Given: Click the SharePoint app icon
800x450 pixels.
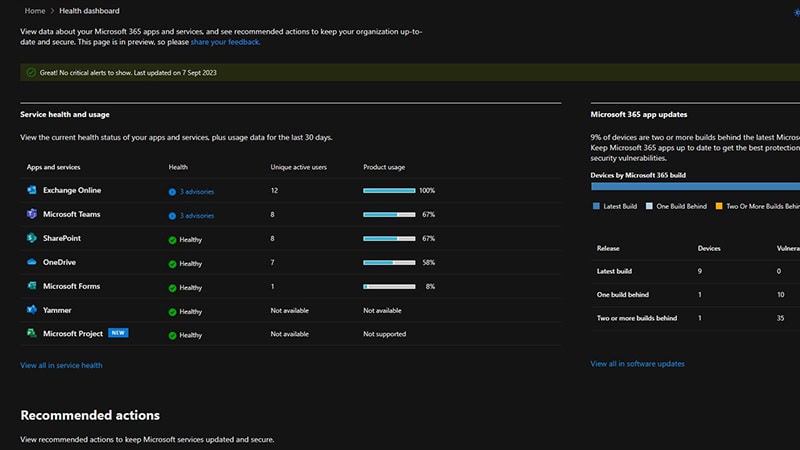Looking at the screenshot, I should [x=32, y=238].
